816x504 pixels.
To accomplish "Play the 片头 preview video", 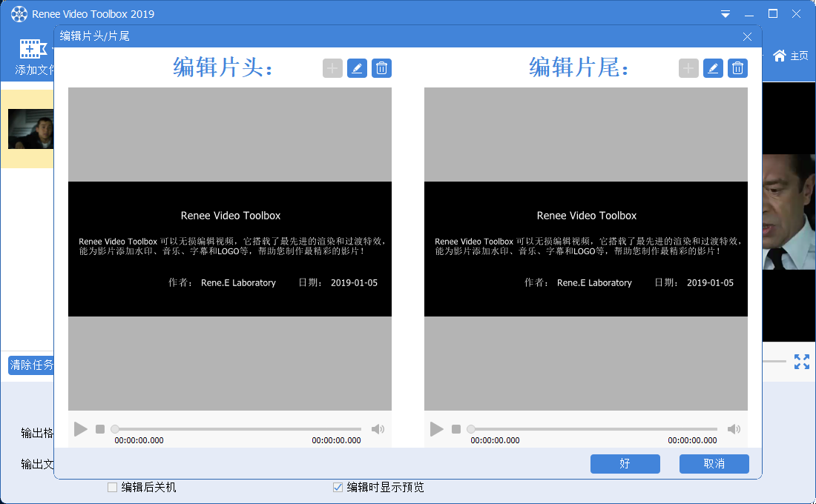I will (x=81, y=429).
